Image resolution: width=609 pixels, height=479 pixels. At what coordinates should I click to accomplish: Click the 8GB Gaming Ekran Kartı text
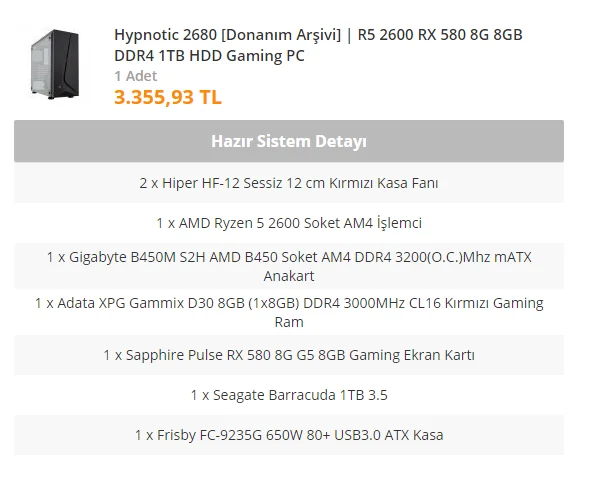point(411,355)
